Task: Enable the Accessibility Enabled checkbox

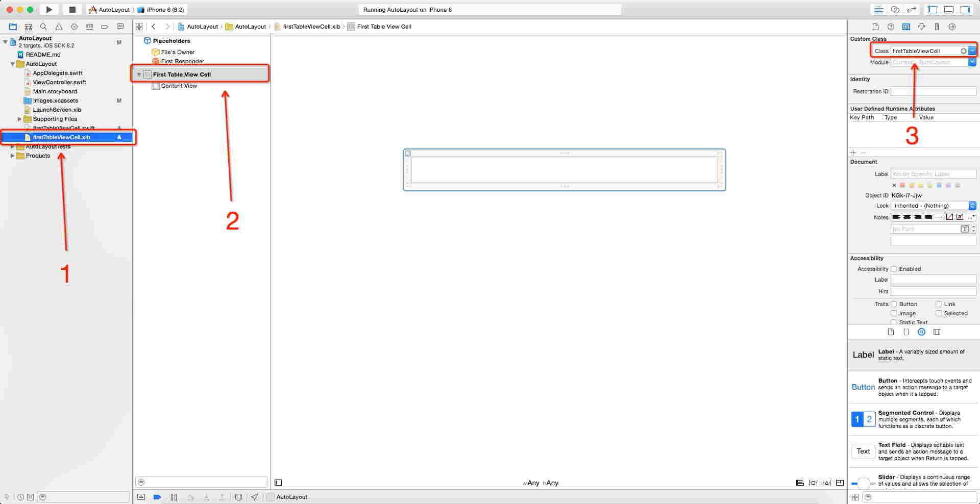Action: coord(894,269)
